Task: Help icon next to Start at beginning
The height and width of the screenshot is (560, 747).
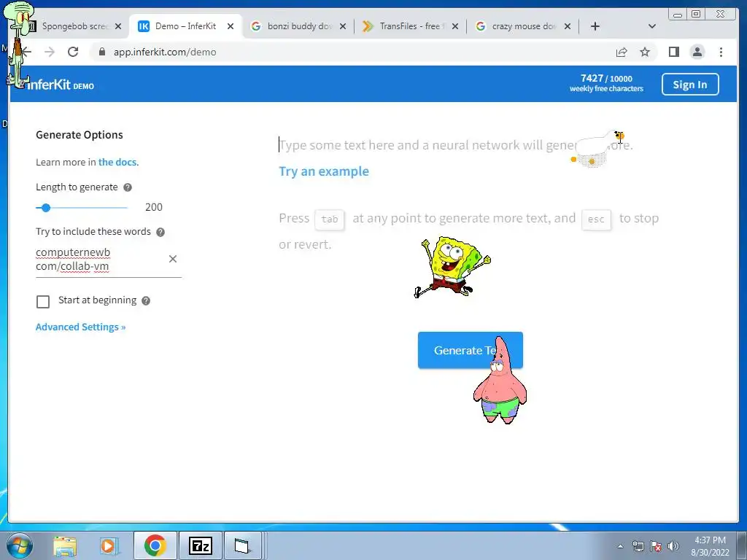Action: 146,301
